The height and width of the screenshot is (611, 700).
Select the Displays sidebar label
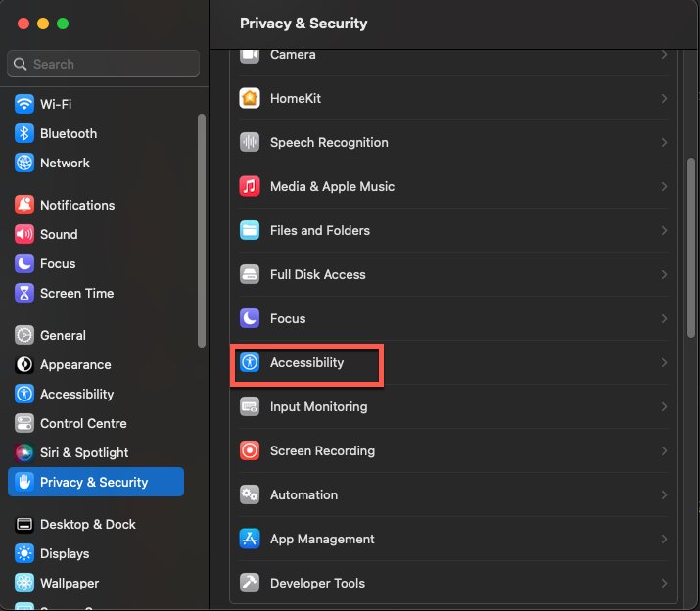point(65,554)
